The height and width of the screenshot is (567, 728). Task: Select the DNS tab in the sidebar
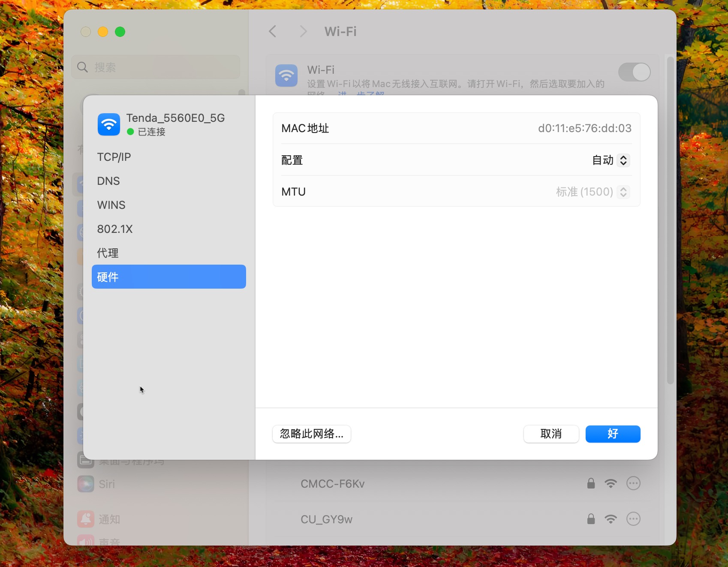click(108, 181)
